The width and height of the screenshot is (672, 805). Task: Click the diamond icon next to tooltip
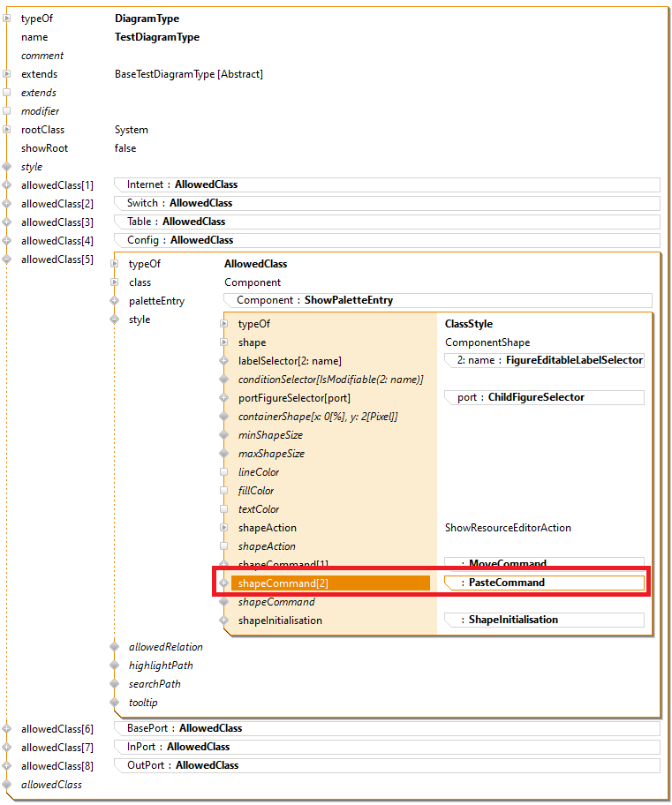[114, 703]
